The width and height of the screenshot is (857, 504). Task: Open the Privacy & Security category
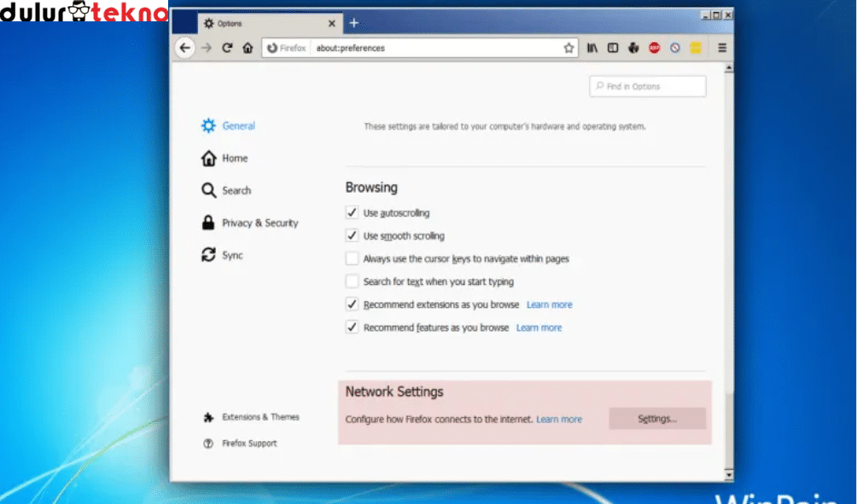pos(250,223)
